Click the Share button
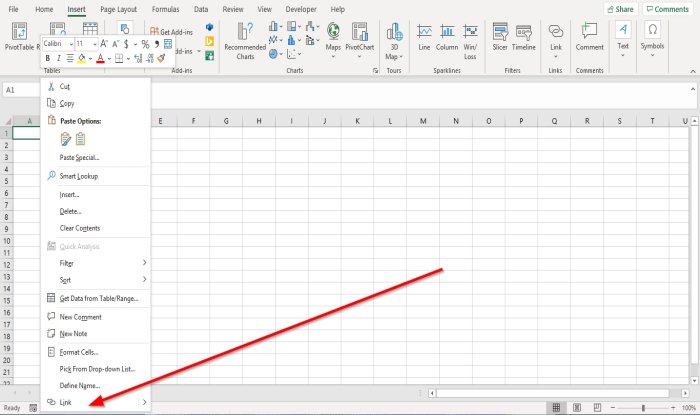 click(621, 9)
